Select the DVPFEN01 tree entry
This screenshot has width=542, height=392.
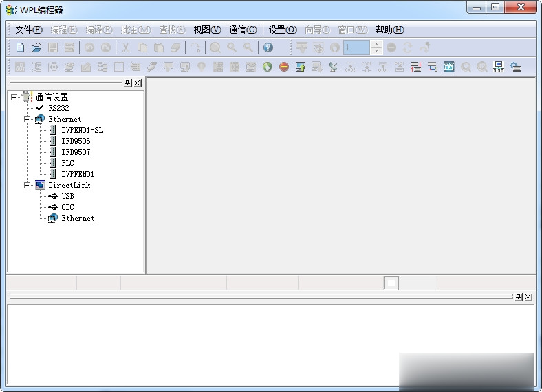click(78, 174)
